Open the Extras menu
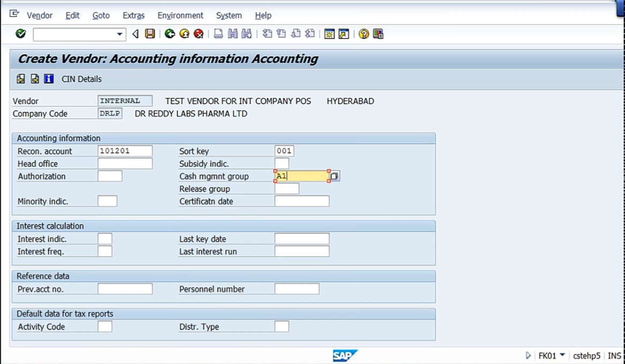 [134, 15]
